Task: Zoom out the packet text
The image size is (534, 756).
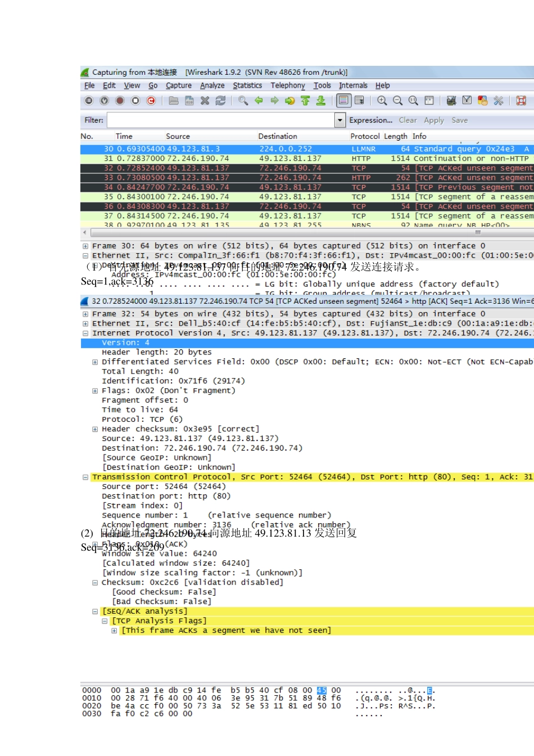Action: [397, 101]
